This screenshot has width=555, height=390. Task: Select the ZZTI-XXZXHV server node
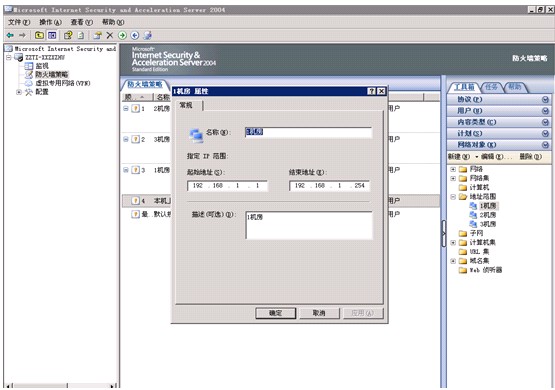[45, 57]
